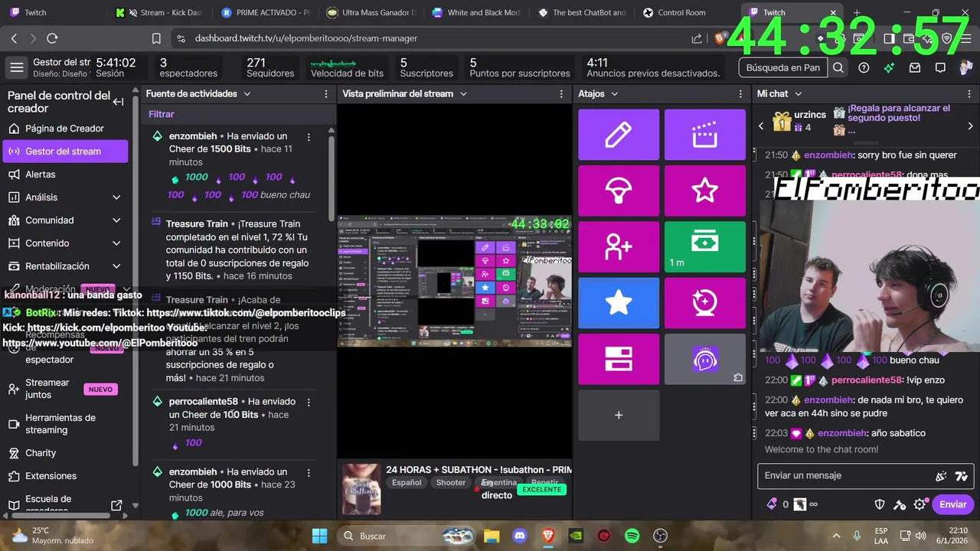Click the sword mod tools icon in chat

[900, 504]
